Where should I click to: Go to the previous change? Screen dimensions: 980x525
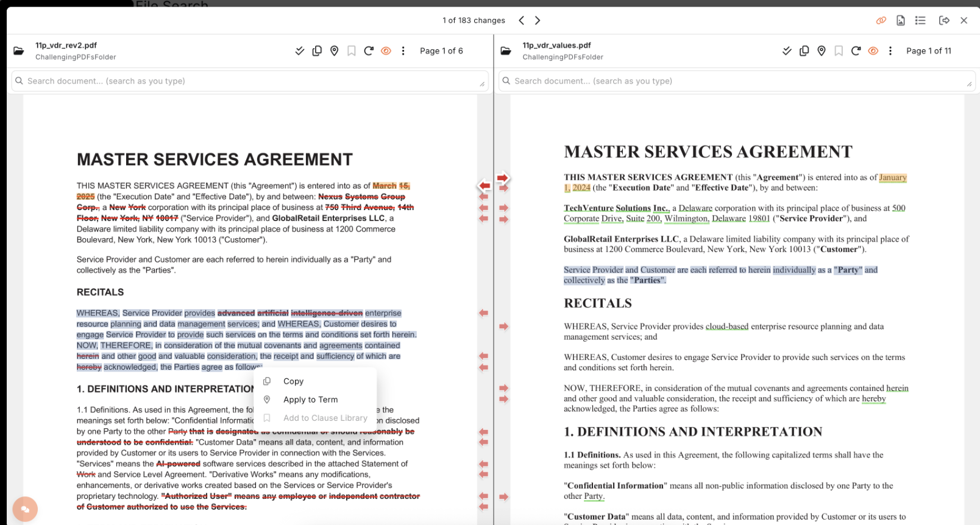point(521,21)
